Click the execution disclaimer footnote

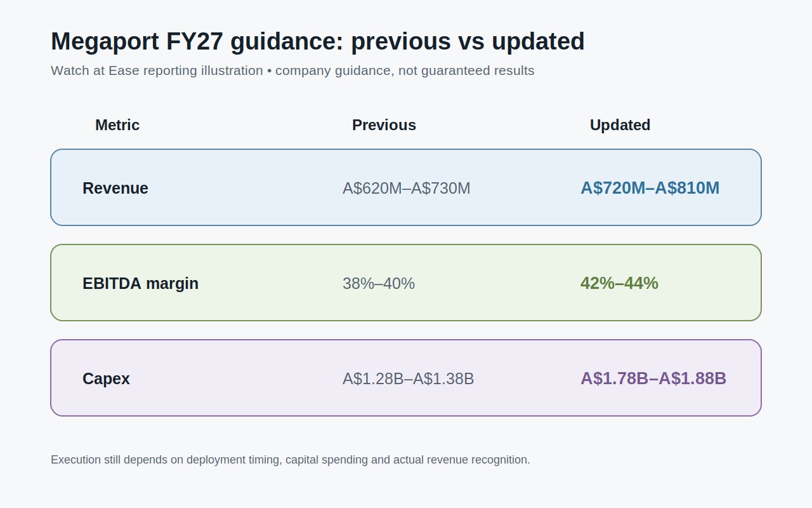[x=291, y=460]
